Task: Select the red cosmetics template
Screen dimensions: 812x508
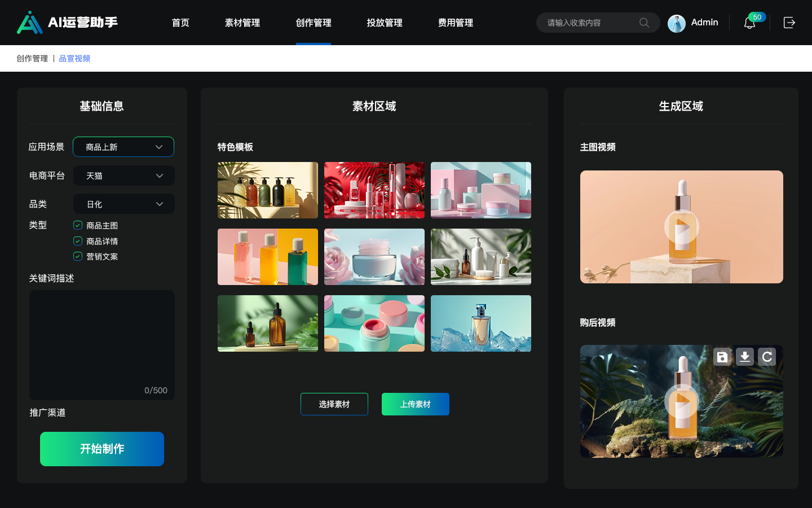Action: (x=374, y=190)
